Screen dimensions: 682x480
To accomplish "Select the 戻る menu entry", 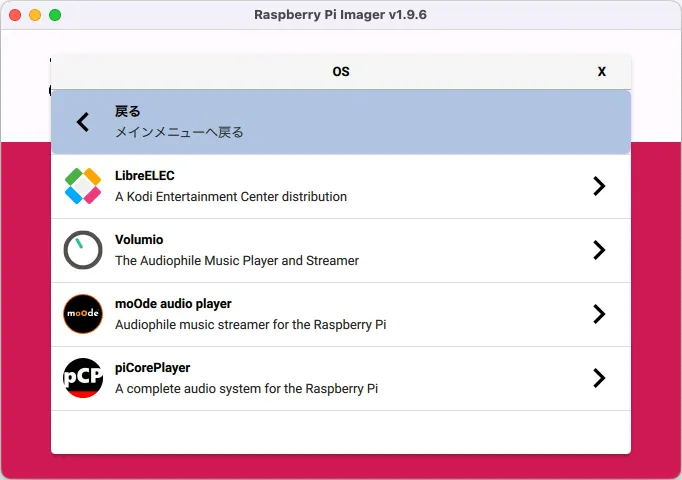I will pos(341,122).
